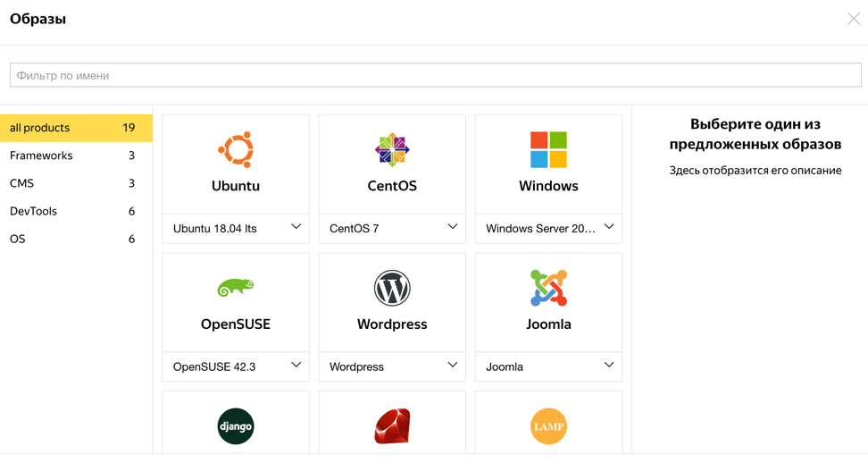Open the CentOS 7 version dropdown
Screen dimensions: 868x463
[392, 228]
